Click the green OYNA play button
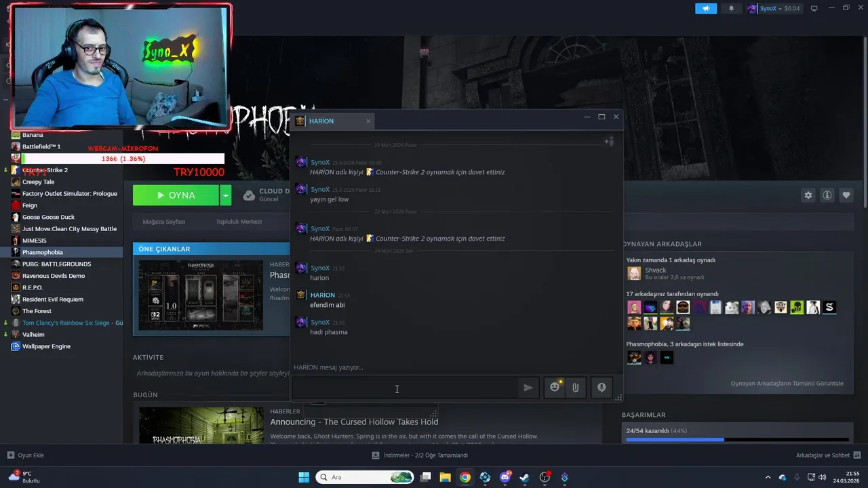Image resolution: width=868 pixels, height=488 pixels. coord(176,195)
